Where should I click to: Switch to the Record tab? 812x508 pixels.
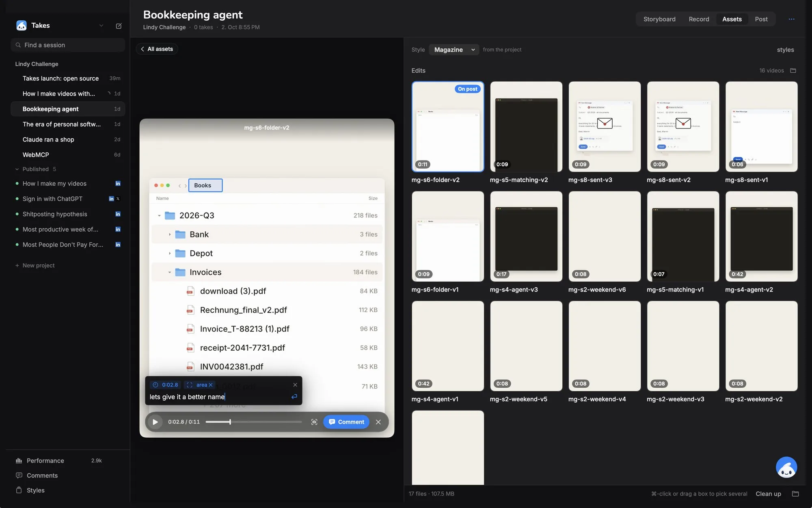[699, 19]
